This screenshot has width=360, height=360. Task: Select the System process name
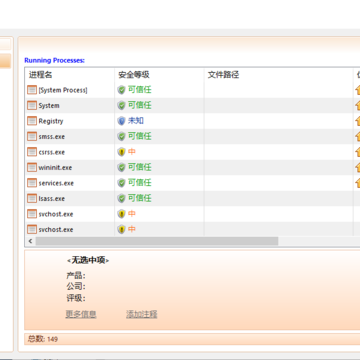49,106
